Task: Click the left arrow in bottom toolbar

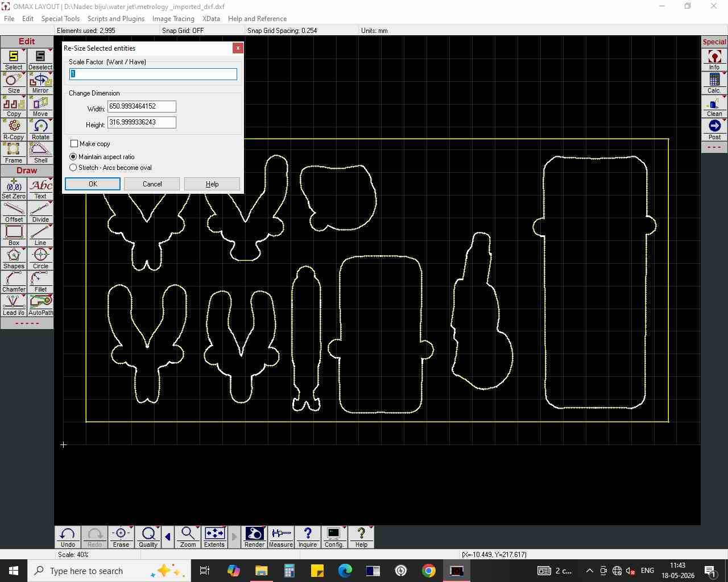Action: tap(168, 537)
